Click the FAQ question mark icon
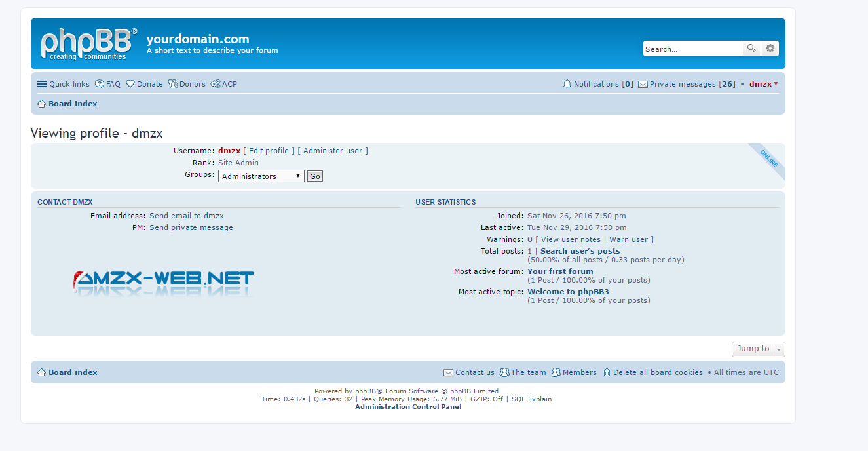The height and width of the screenshot is (451, 868). coord(100,84)
